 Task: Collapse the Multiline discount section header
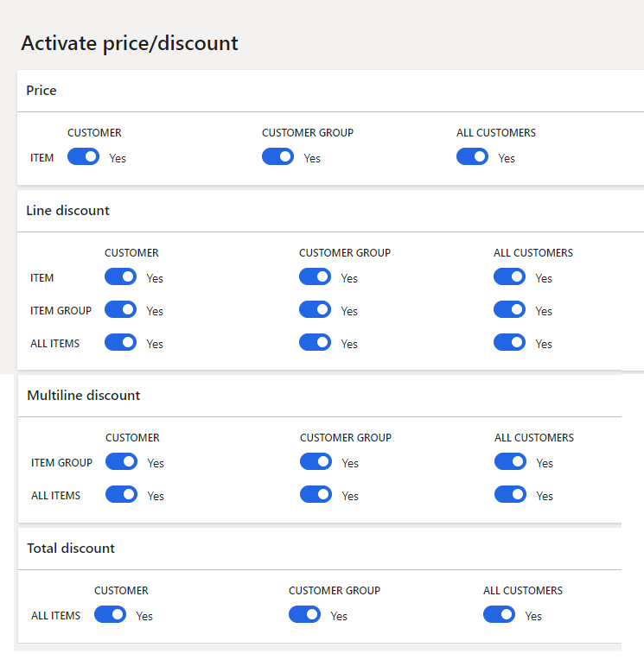click(320, 396)
